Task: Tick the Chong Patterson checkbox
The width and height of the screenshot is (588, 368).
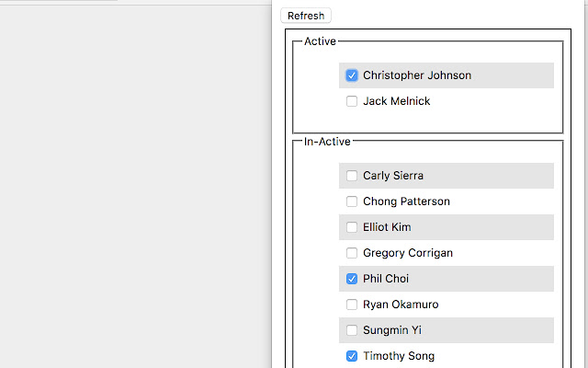Action: click(x=352, y=201)
